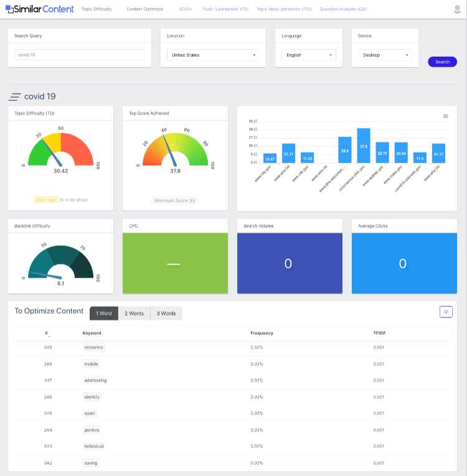Click the blue Search button

point(442,62)
